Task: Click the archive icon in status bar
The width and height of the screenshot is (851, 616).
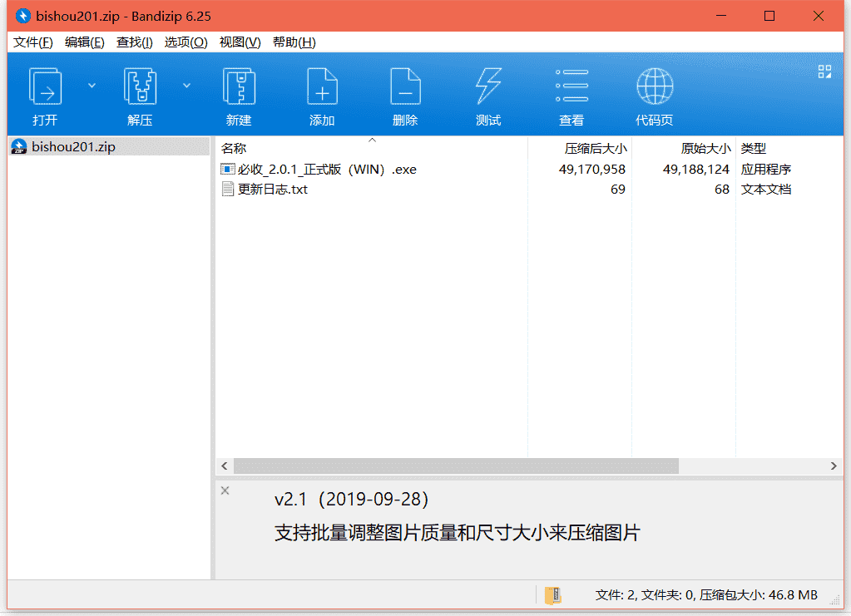Action: point(553,595)
